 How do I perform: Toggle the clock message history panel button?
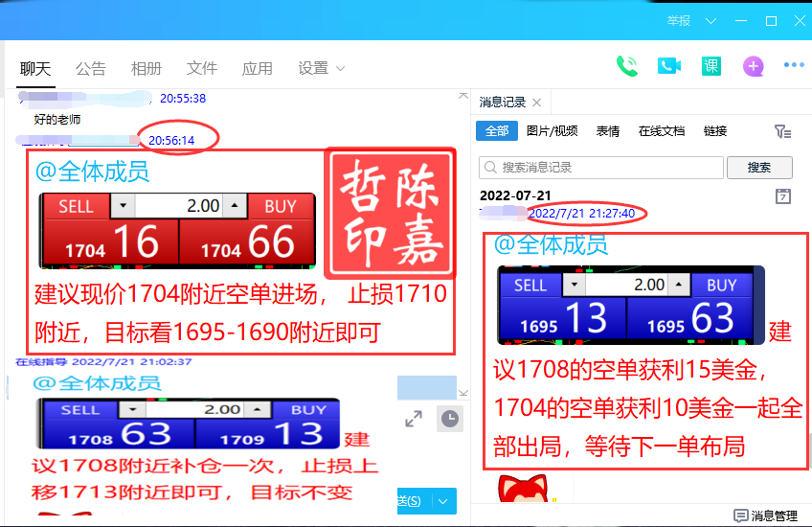pos(448,419)
